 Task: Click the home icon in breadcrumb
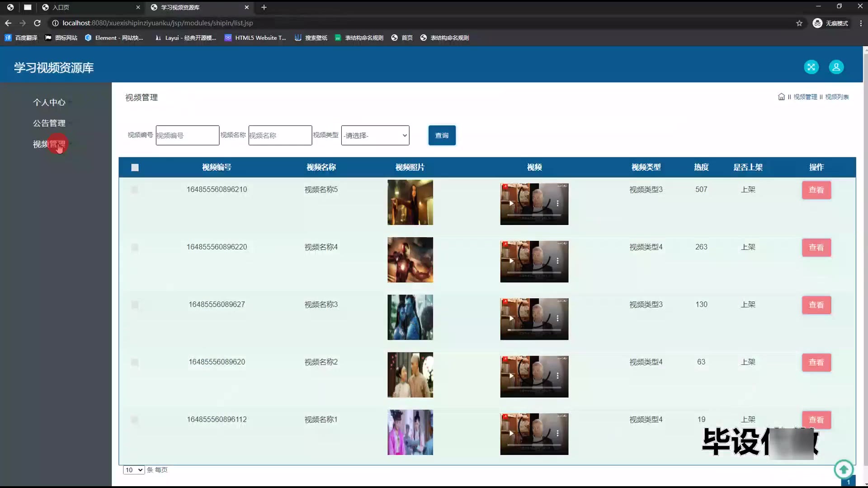(781, 97)
